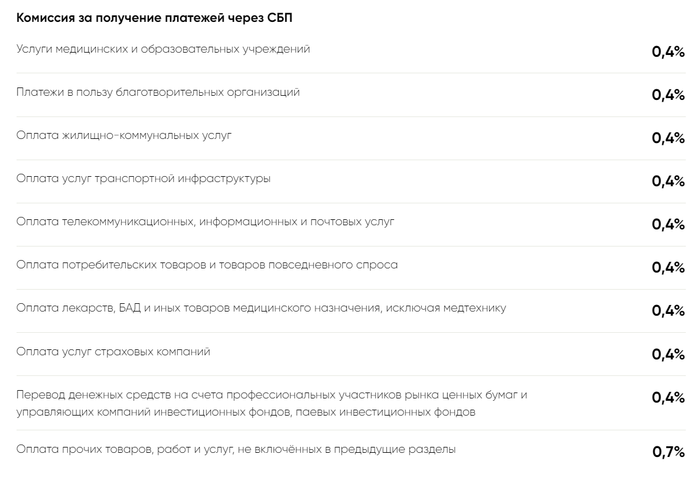Click the 0,4% rate for medical and educational services
This screenshot has height=480, width=700.
668,52
